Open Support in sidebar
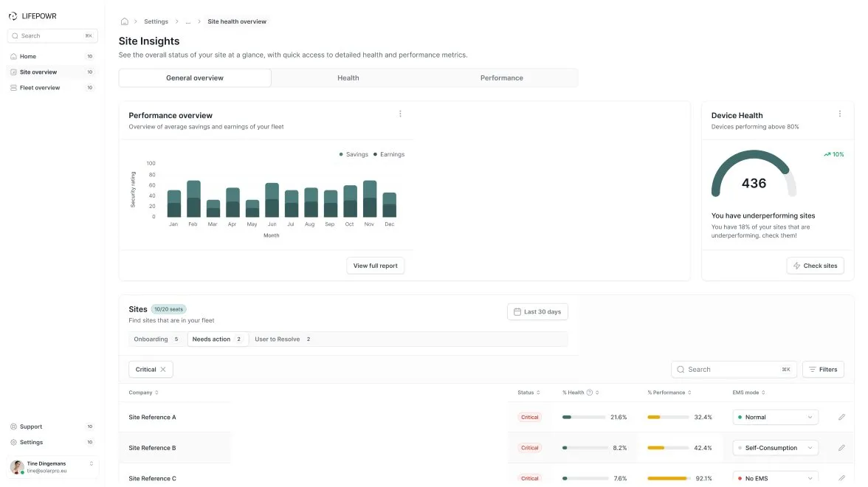868x487 pixels. pos(52,426)
